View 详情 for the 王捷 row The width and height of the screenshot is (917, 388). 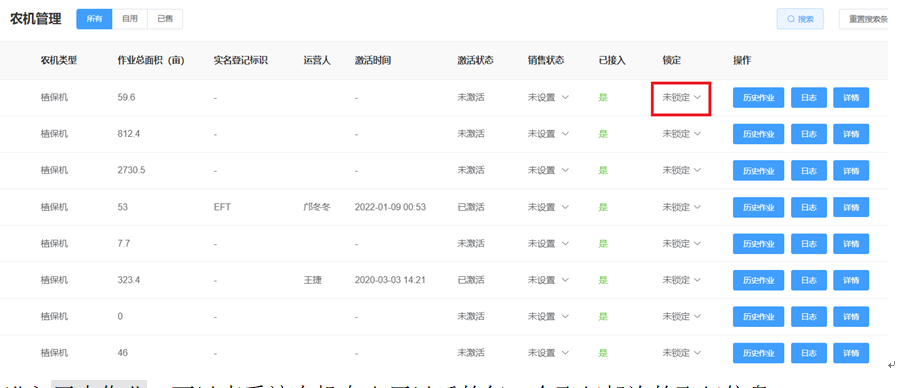(x=851, y=280)
